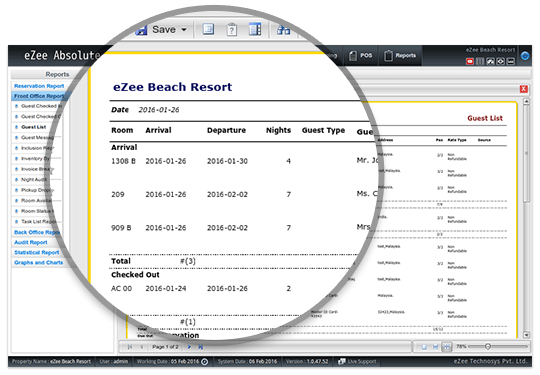Expand the Back Office Report section
This screenshot has width=540, height=375.
point(37,232)
